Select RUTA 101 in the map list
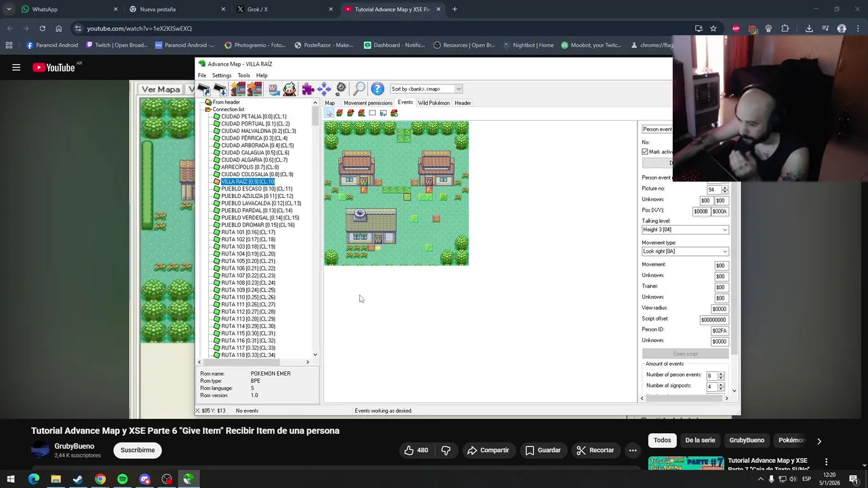 (248, 232)
